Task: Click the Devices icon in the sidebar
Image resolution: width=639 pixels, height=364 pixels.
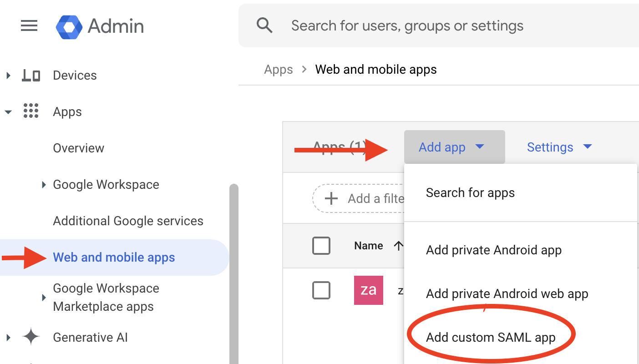Action: tap(31, 75)
